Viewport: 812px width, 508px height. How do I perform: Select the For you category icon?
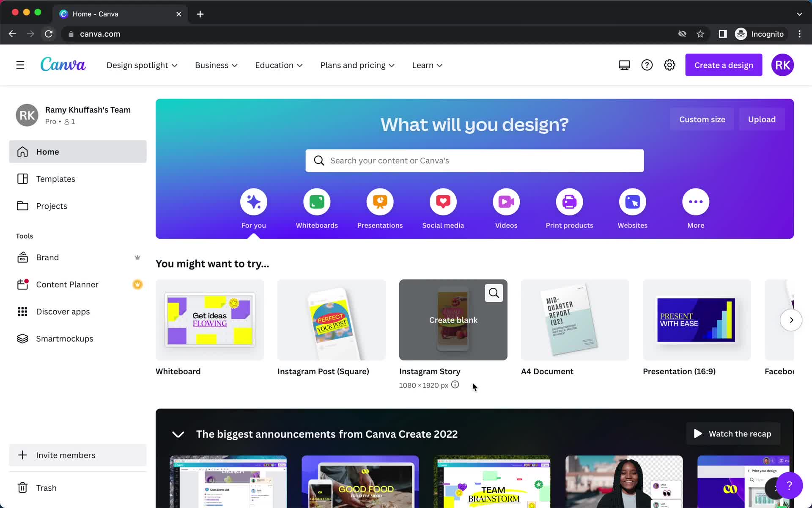click(x=254, y=202)
